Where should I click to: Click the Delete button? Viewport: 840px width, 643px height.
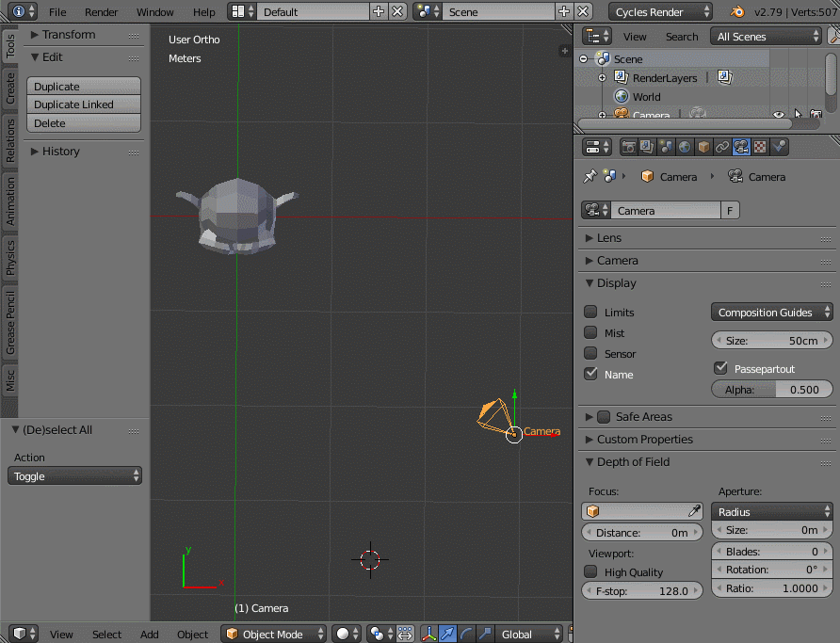(83, 123)
